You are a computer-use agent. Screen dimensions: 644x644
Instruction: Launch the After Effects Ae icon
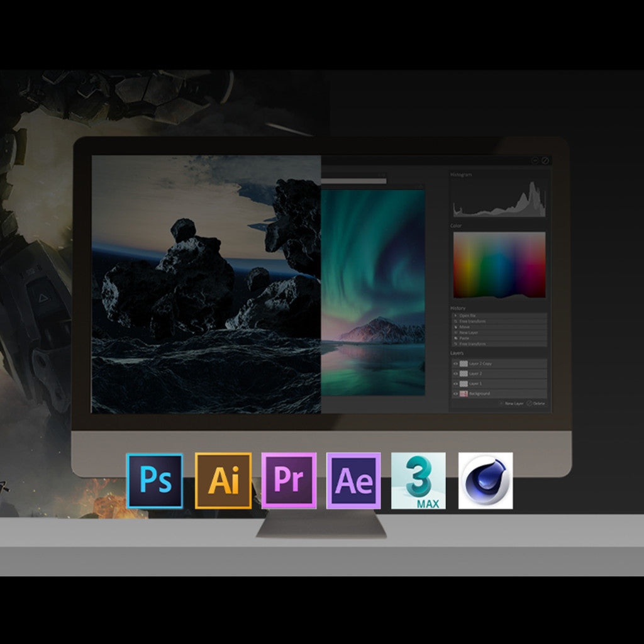coord(353,480)
